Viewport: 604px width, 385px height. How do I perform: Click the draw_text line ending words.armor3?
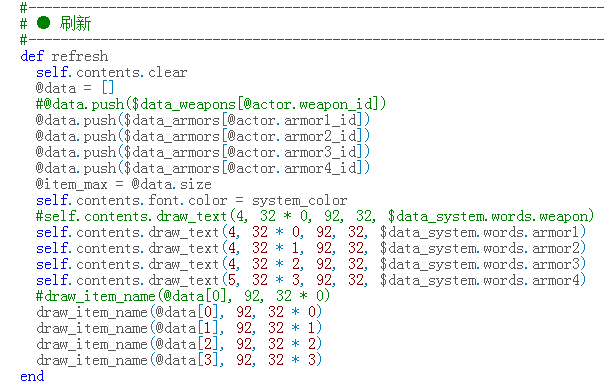tap(311, 264)
